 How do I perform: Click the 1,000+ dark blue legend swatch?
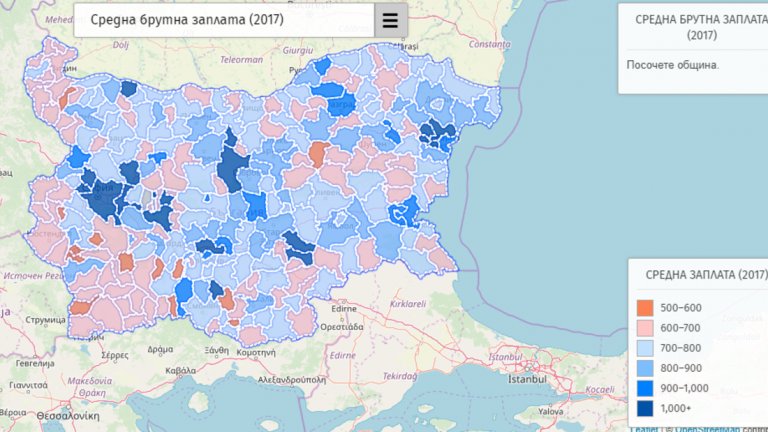point(645,408)
